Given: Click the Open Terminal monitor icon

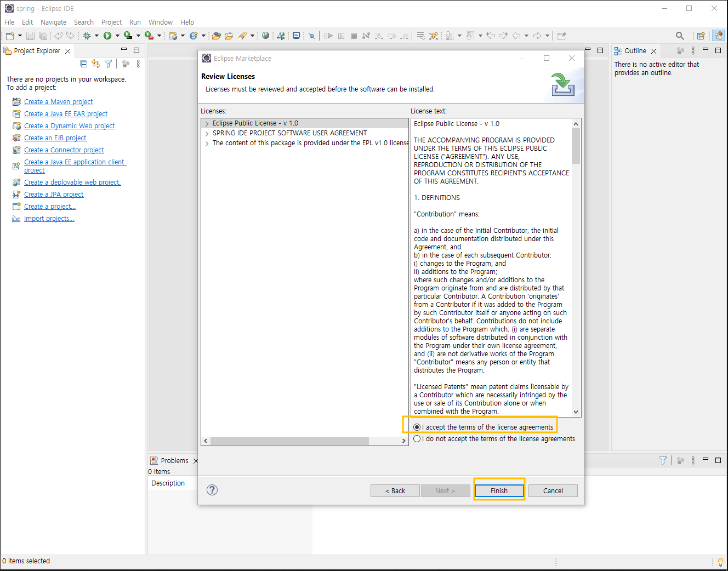Looking at the screenshot, I should click(296, 36).
